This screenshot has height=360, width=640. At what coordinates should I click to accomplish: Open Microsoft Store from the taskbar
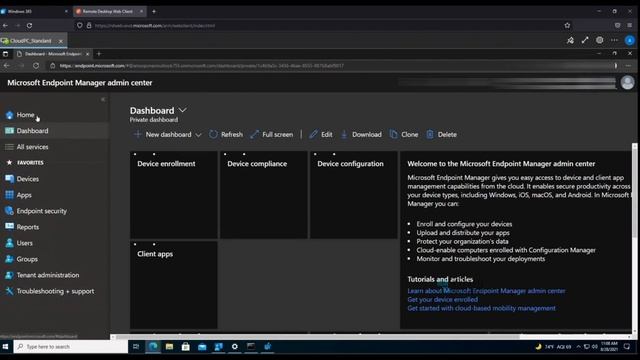186,347
